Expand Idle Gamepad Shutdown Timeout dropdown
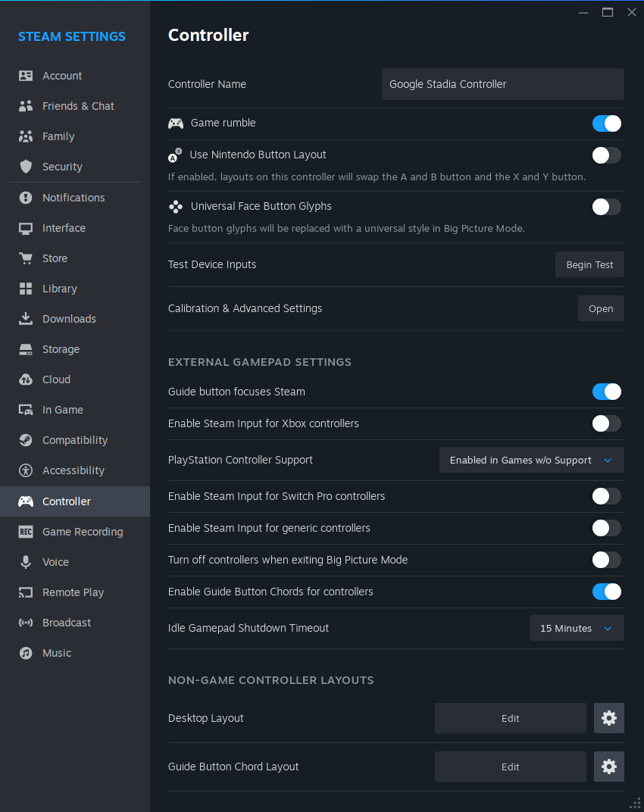Screen dimensions: 644x812 point(576,628)
